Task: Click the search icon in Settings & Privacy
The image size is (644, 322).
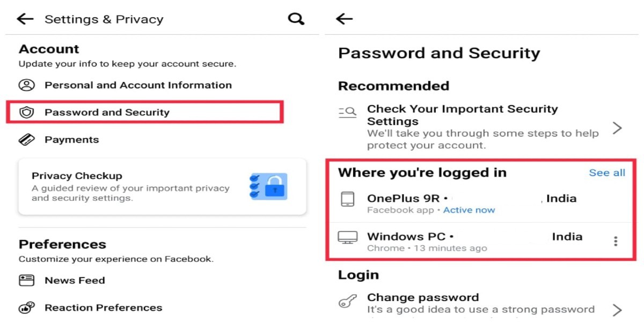Action: (296, 18)
